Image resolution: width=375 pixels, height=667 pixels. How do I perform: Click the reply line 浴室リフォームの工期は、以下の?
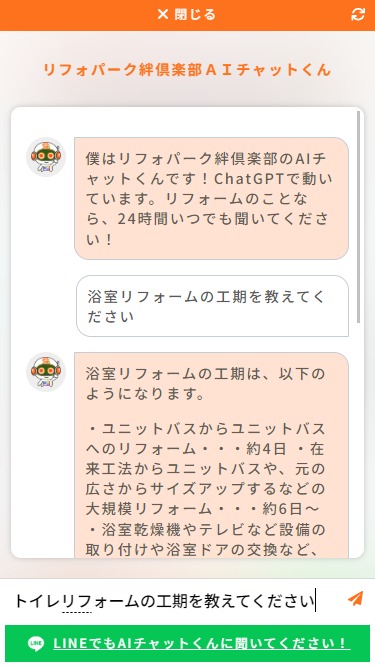pyautogui.click(x=205, y=374)
